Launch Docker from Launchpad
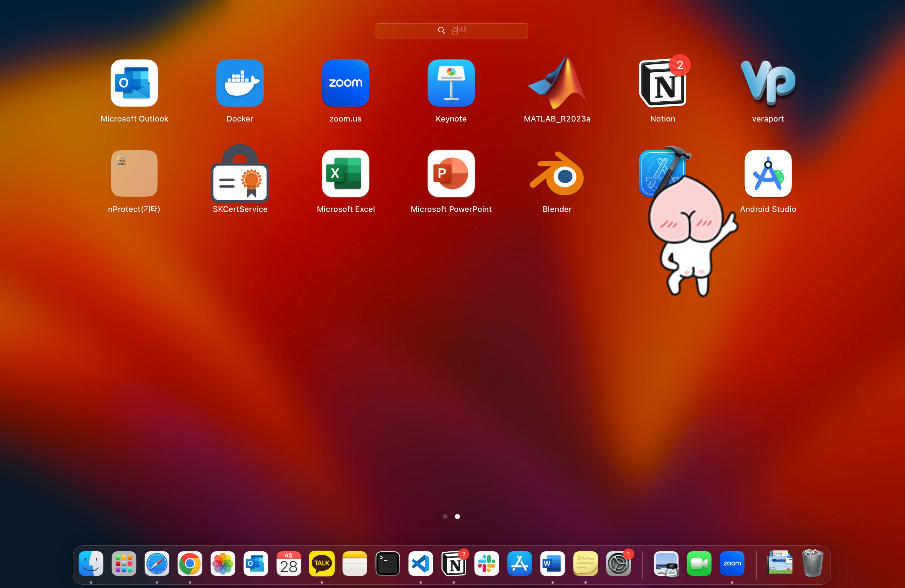This screenshot has width=905, height=588. [x=240, y=83]
